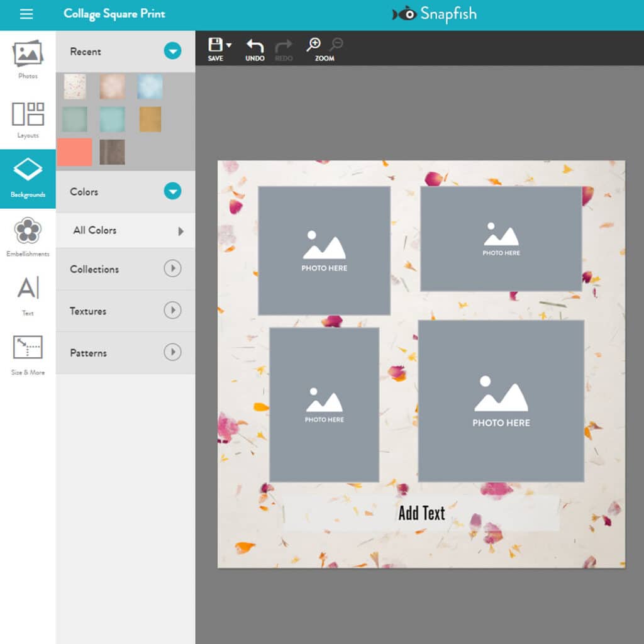
Task: Pick the solid coral background swatch
Action: [x=74, y=152]
